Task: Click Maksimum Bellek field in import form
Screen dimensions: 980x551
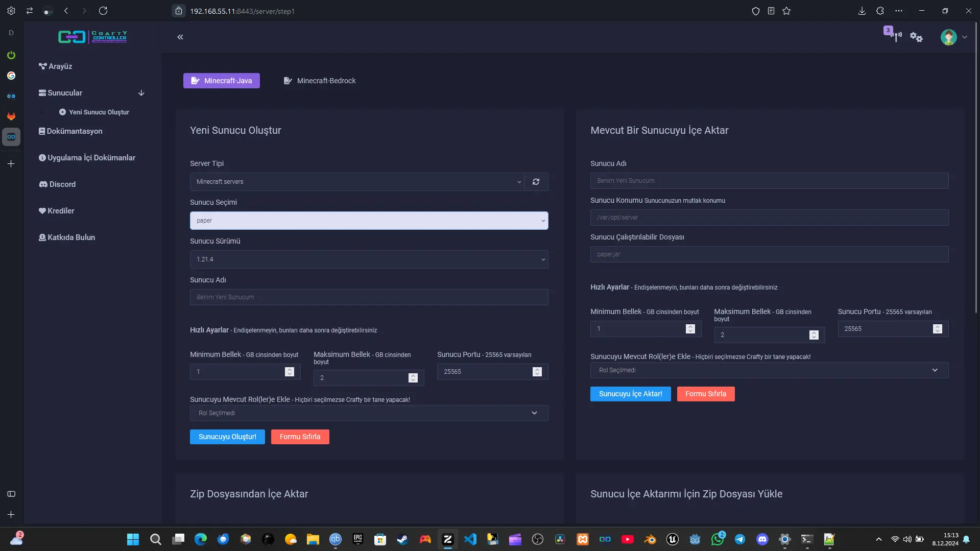Action: [769, 335]
